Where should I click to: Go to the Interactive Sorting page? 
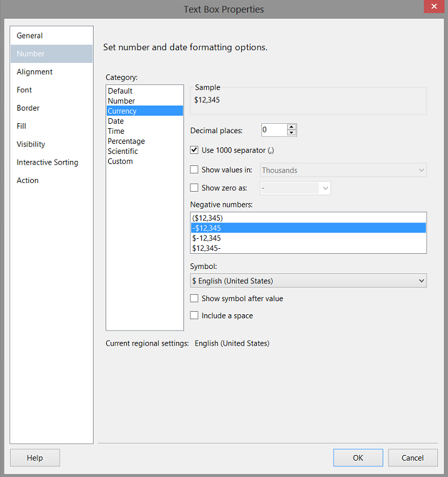click(48, 162)
